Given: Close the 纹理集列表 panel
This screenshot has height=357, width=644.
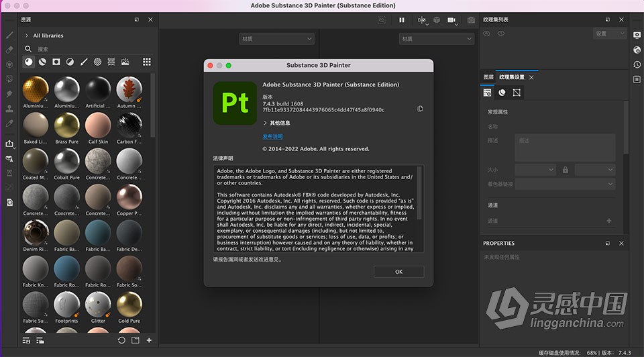Looking at the screenshot, I should point(621,19).
